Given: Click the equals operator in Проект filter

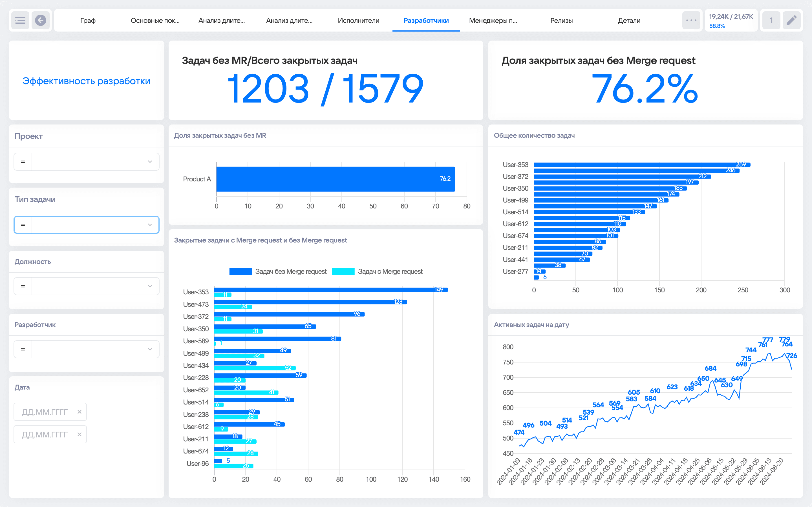Looking at the screenshot, I should click(23, 162).
